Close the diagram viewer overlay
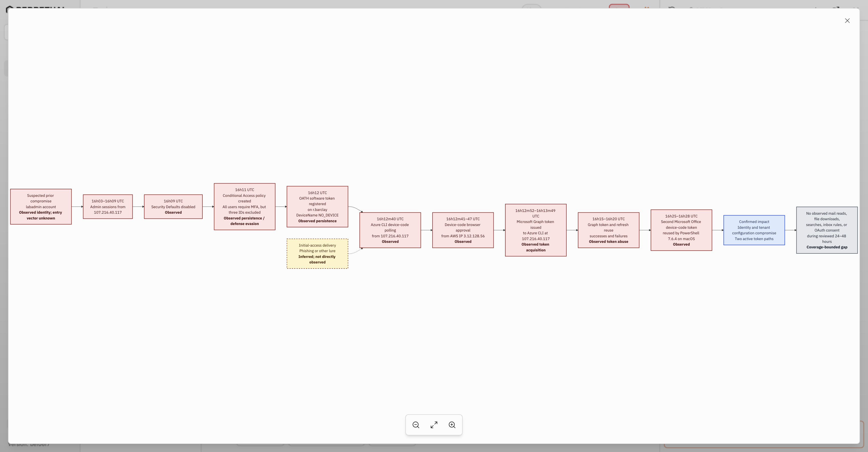 coord(847,21)
